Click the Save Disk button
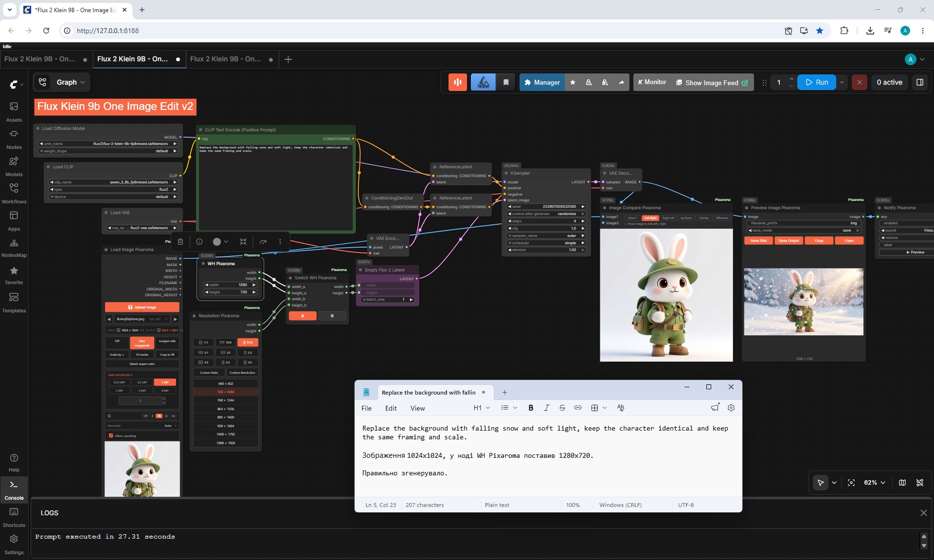The image size is (934, 560). (x=758, y=240)
